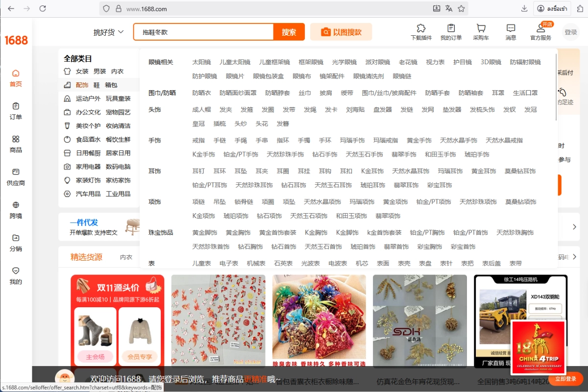Screen dimensions: 588x392
Task: Expand the 挑好货 dropdown
Action: [x=108, y=32]
